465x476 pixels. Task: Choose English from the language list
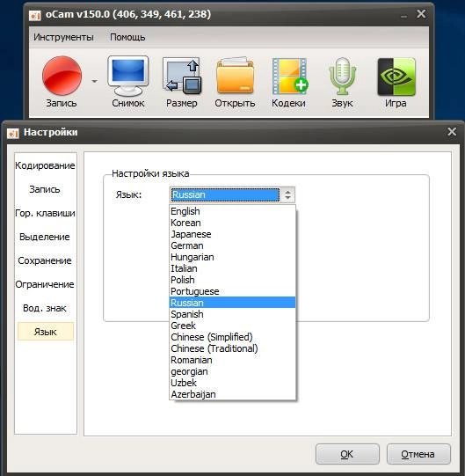(x=232, y=211)
